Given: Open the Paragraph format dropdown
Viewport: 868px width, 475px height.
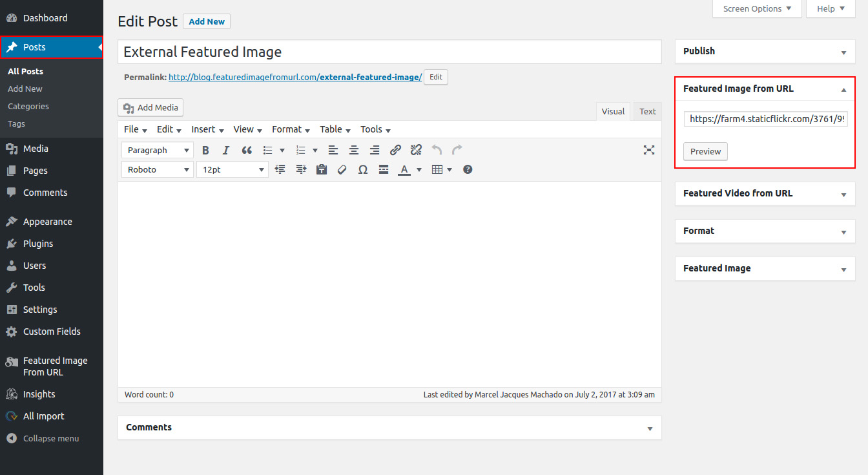Looking at the screenshot, I should click(158, 151).
